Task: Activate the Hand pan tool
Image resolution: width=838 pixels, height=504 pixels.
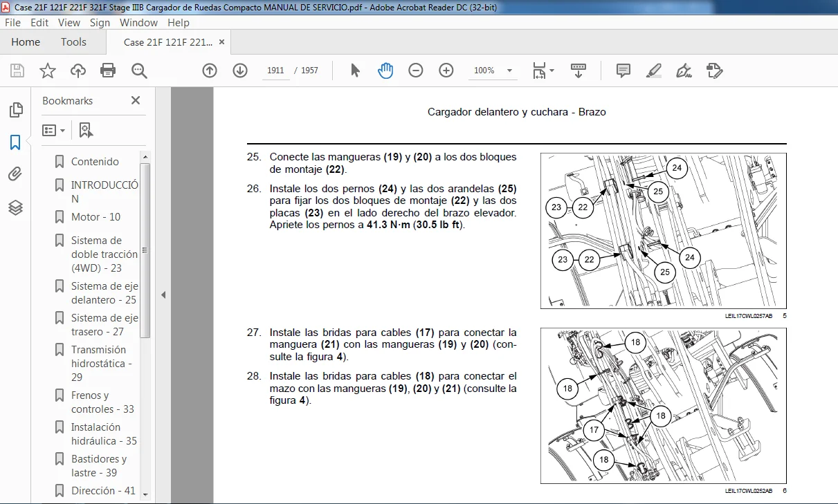Action: [385, 71]
